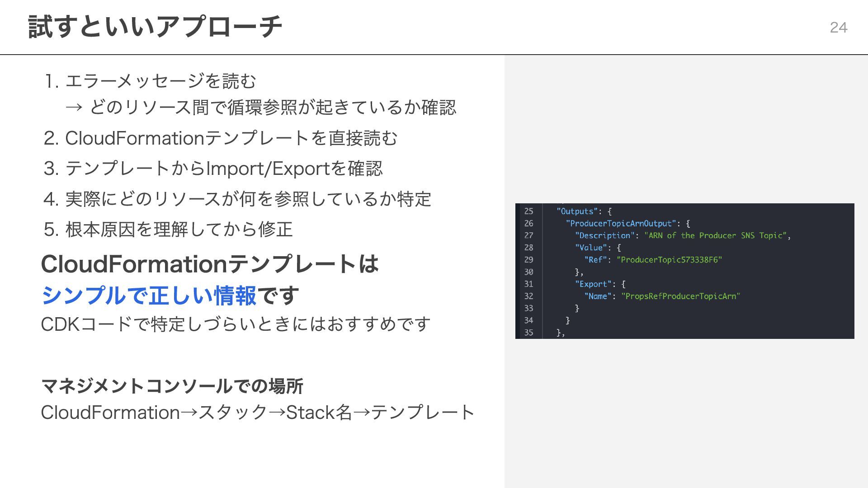
Task: Click the slide number 24
Action: pyautogui.click(x=838, y=28)
